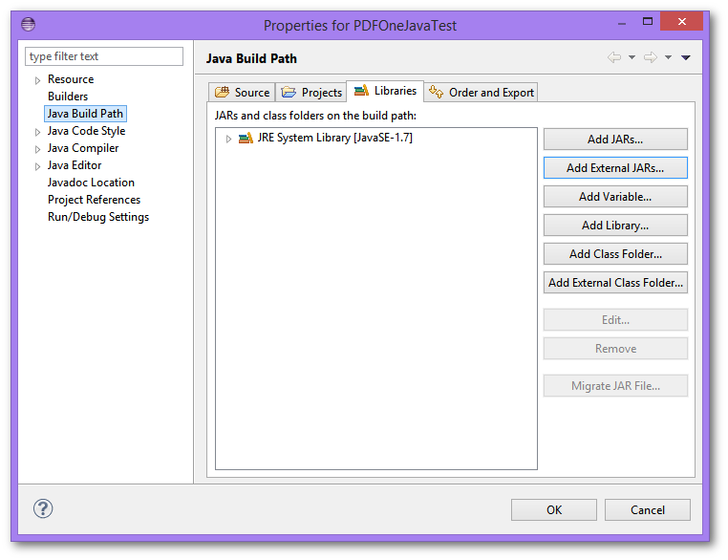728x560 pixels.
Task: Click the Cancel button
Action: 647,510
